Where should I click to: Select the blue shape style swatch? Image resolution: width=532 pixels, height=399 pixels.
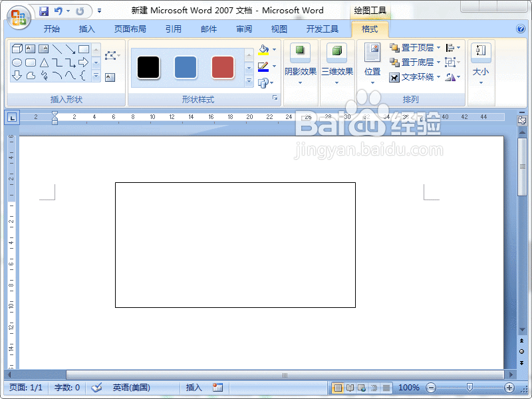pos(185,67)
